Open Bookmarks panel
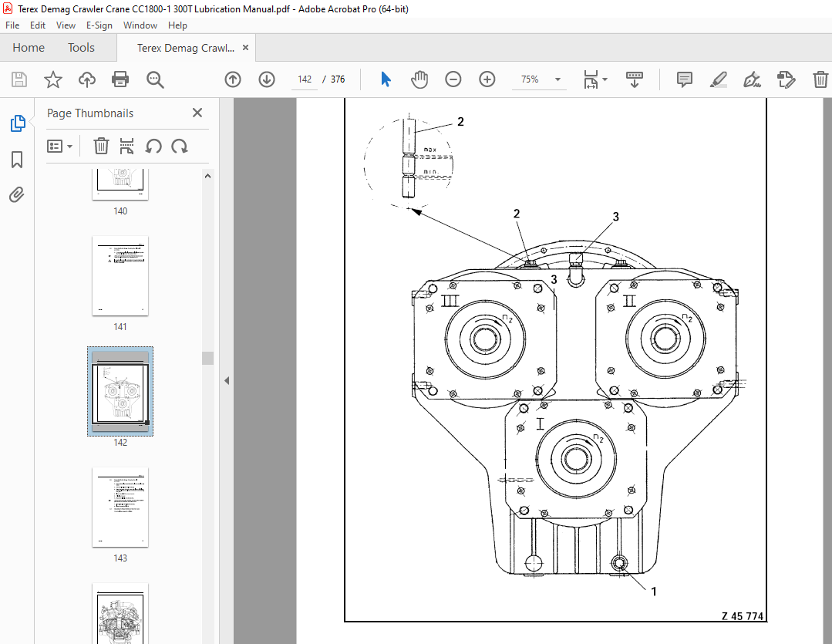The image size is (832, 644). [x=17, y=160]
